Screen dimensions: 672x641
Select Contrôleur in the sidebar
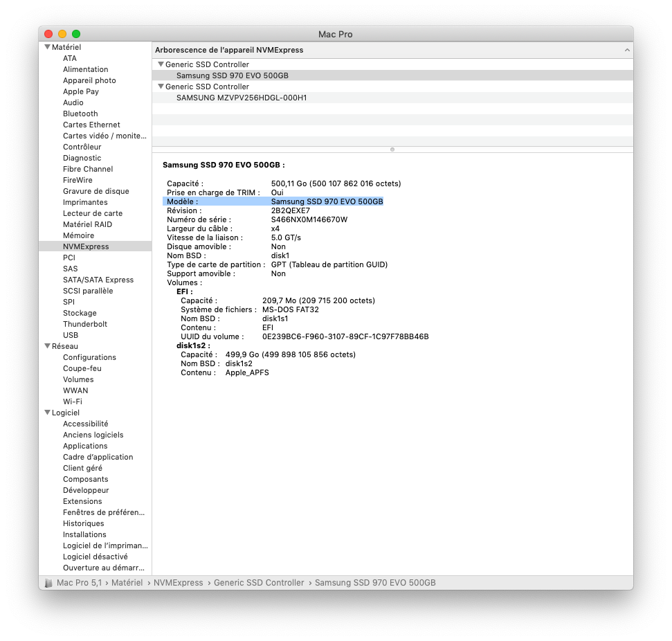(x=82, y=147)
